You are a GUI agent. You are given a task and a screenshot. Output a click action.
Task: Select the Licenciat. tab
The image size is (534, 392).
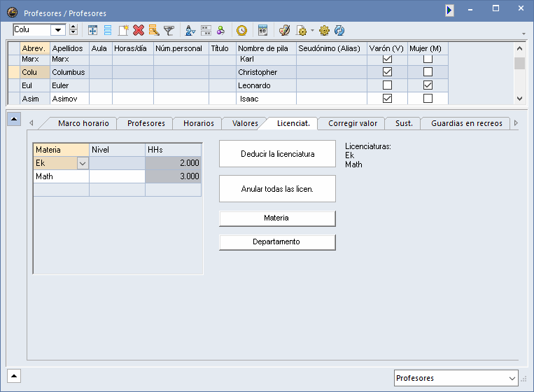point(293,123)
